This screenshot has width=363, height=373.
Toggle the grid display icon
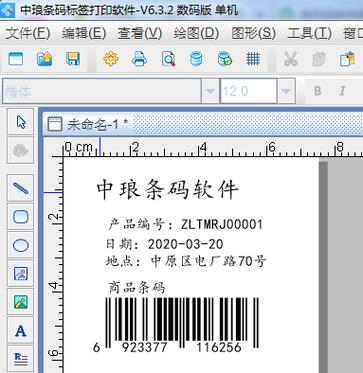coord(253,59)
